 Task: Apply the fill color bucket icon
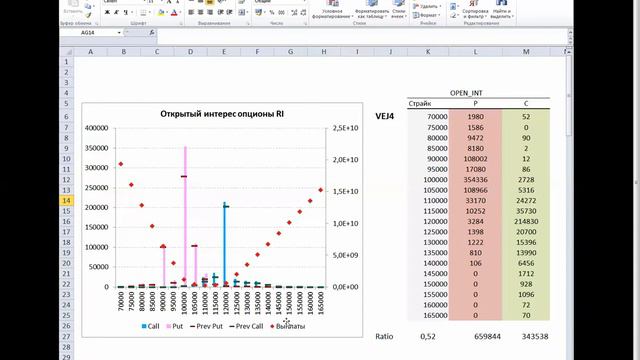(x=161, y=13)
